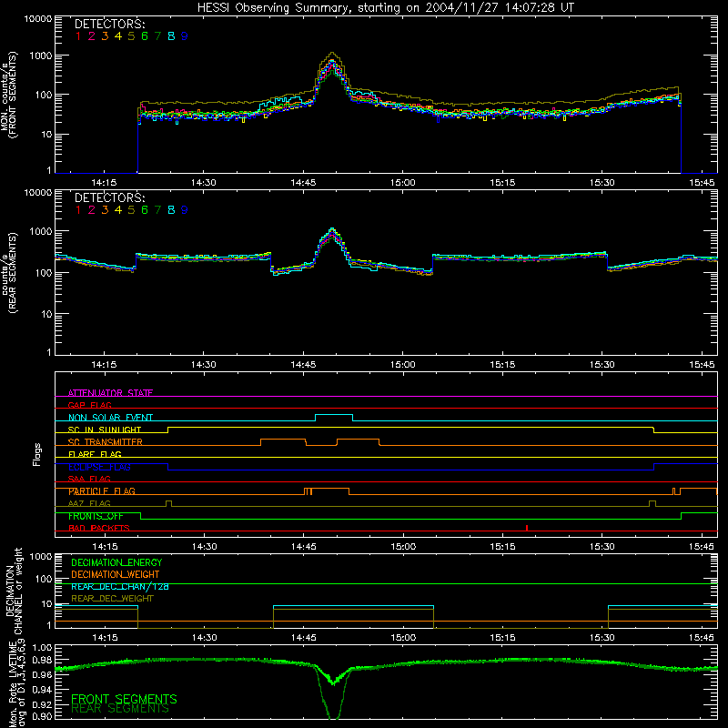Viewport: 728px width, 728px height.
Task: Click the BAD_PACKETS flag label
Action: coord(99,528)
